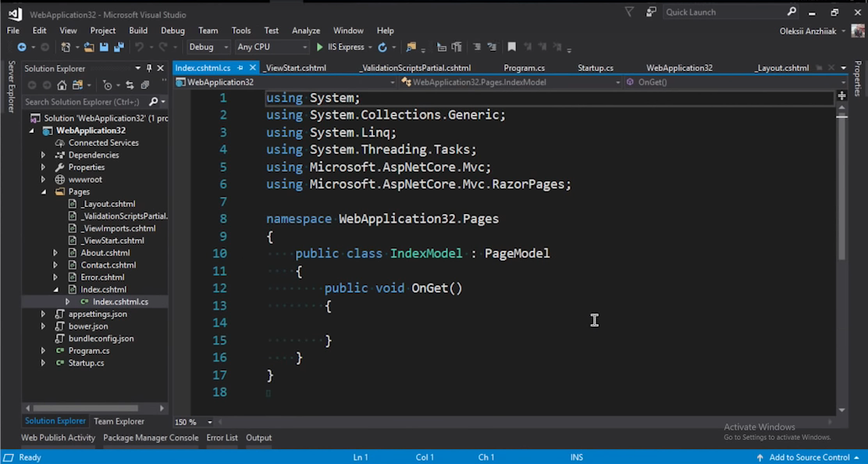The width and height of the screenshot is (868, 464).
Task: Open the Properties side tab
Action: coord(858,78)
